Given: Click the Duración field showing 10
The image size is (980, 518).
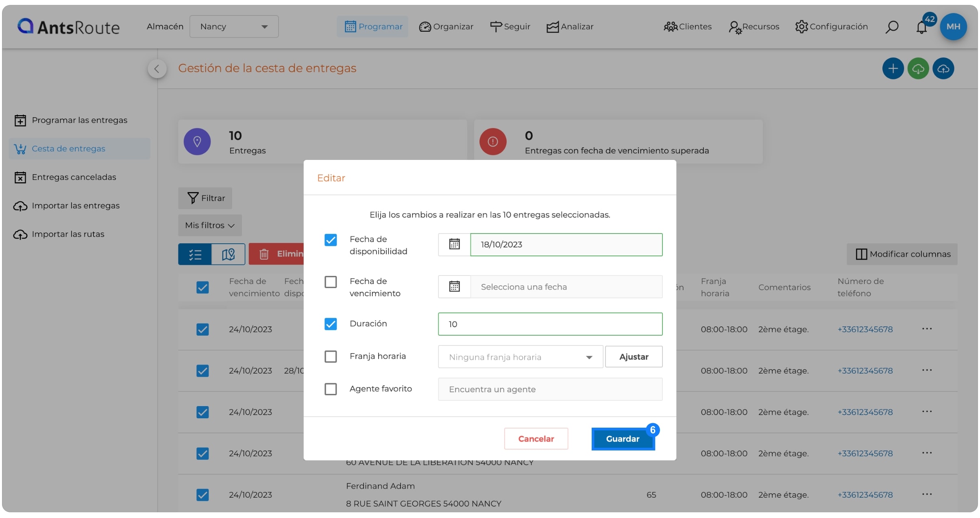Looking at the screenshot, I should point(550,324).
